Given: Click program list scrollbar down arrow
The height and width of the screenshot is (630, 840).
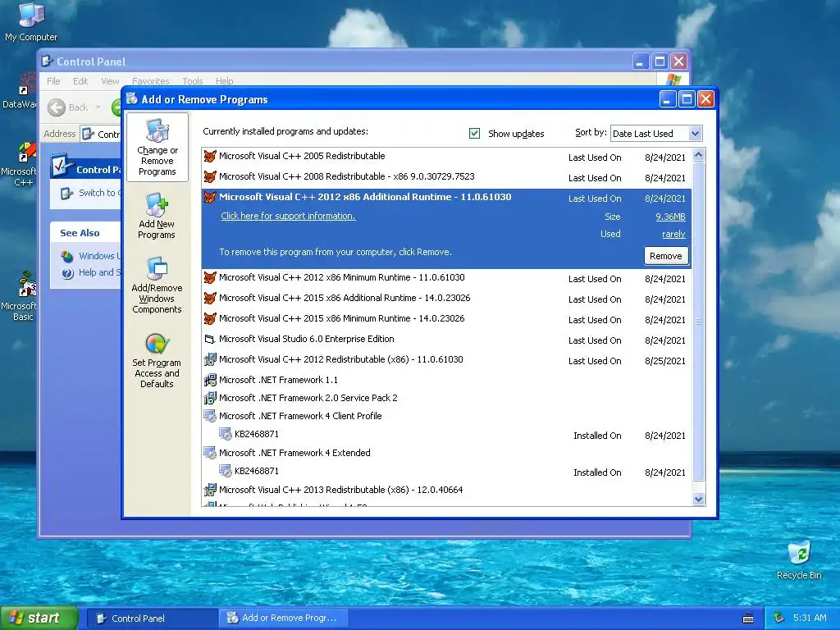Looking at the screenshot, I should [699, 500].
